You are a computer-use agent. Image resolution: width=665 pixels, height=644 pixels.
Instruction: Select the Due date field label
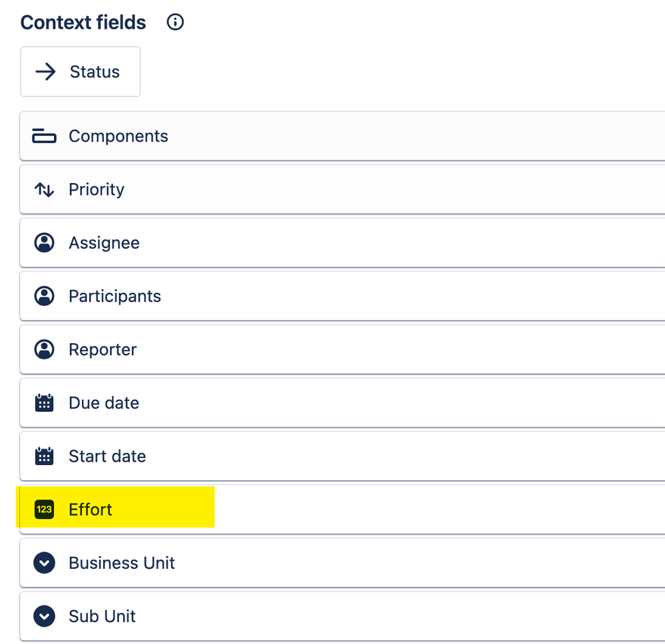pyautogui.click(x=104, y=402)
